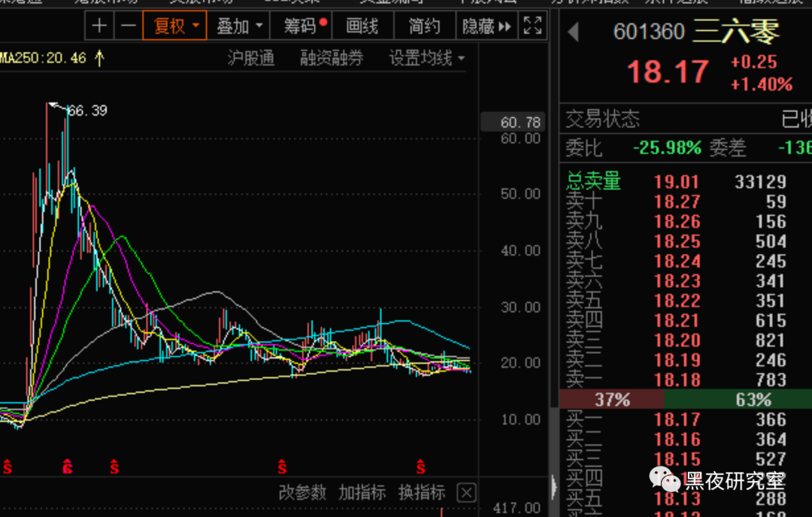The width and height of the screenshot is (812, 517).
Task: Open the 复权 dropdown
Action: tap(174, 26)
